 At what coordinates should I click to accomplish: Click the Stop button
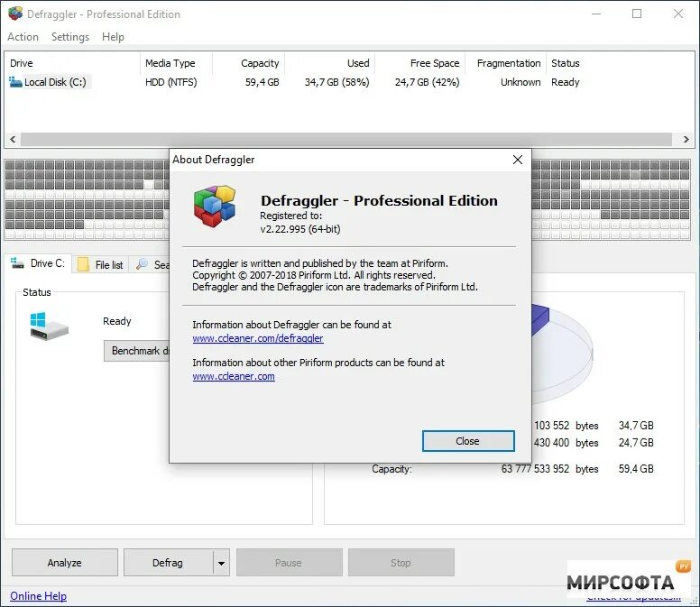(x=401, y=563)
